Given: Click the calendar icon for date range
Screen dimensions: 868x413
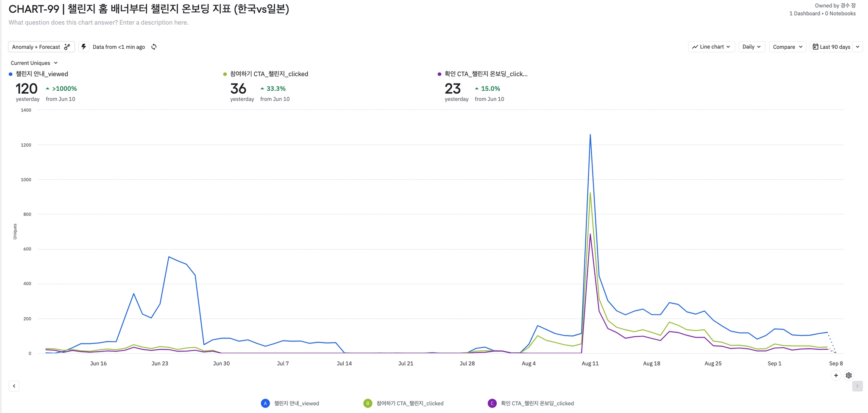Looking at the screenshot, I should tap(815, 47).
